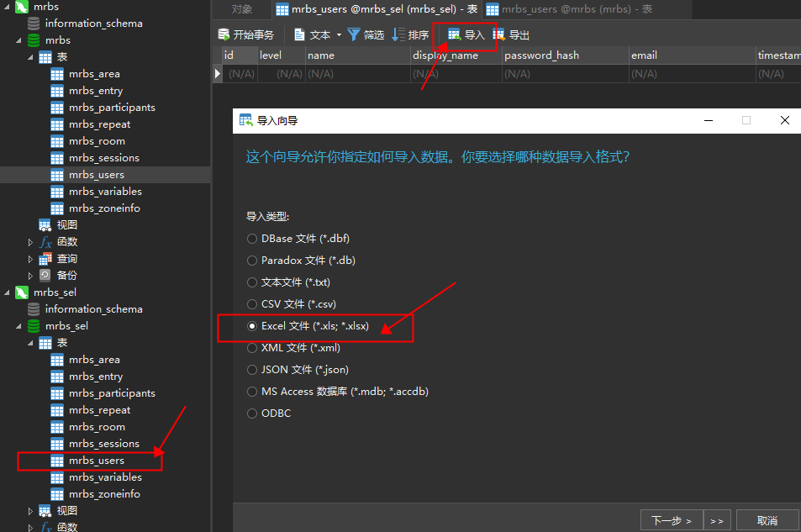The image size is (801, 532).
Task: Click the Sort (排序) toolbar icon
Action: [398, 34]
